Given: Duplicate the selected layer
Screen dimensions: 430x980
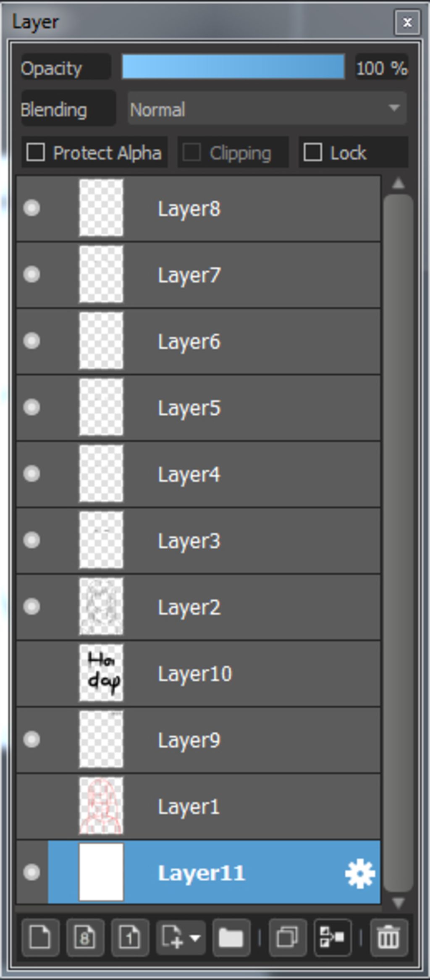Looking at the screenshot, I should [x=288, y=937].
